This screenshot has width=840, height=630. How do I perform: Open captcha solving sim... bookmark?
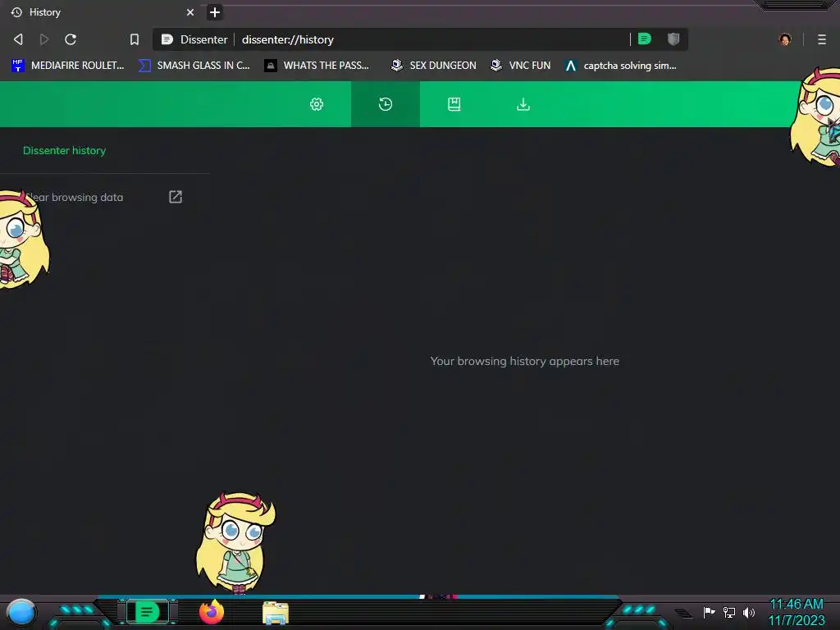620,66
